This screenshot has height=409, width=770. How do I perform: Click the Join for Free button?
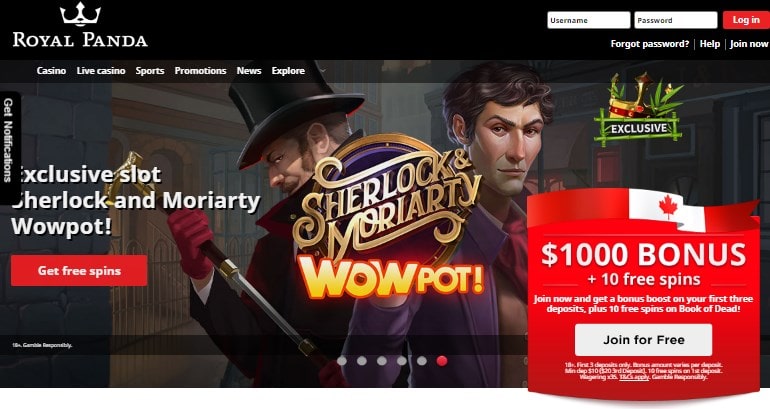pos(643,340)
